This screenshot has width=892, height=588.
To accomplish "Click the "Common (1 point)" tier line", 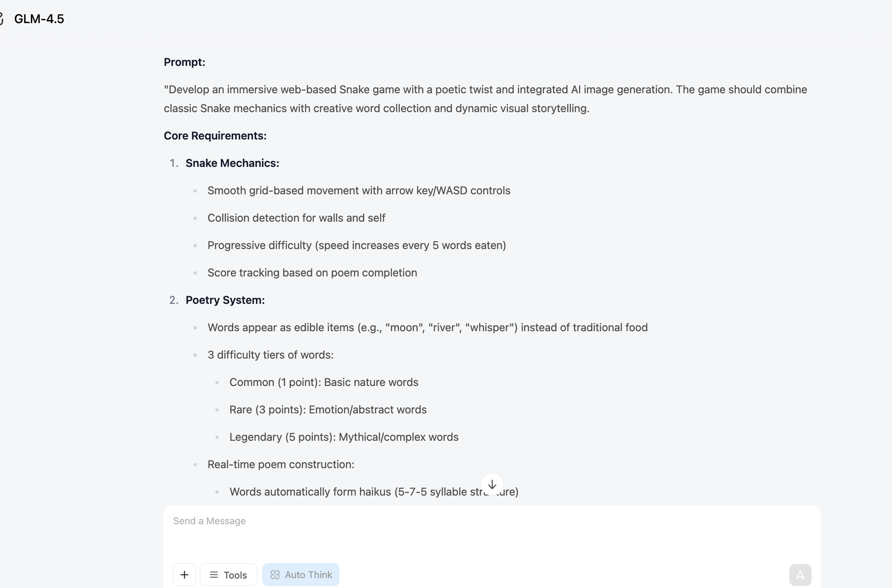I will click(x=324, y=382).
